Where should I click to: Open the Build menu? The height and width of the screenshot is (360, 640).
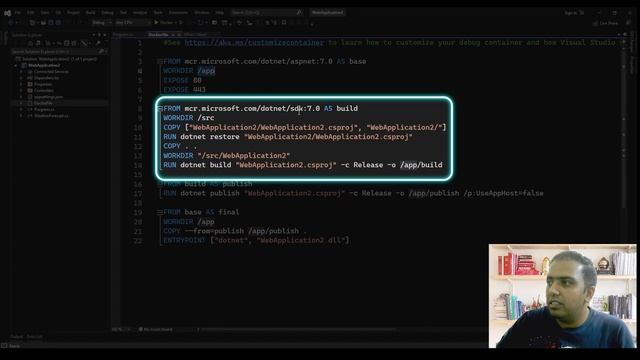[91, 13]
